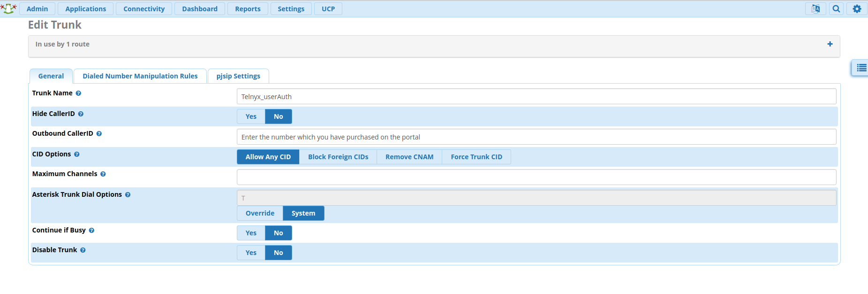
Task: Set Hide CallerID to No
Action: point(279,116)
